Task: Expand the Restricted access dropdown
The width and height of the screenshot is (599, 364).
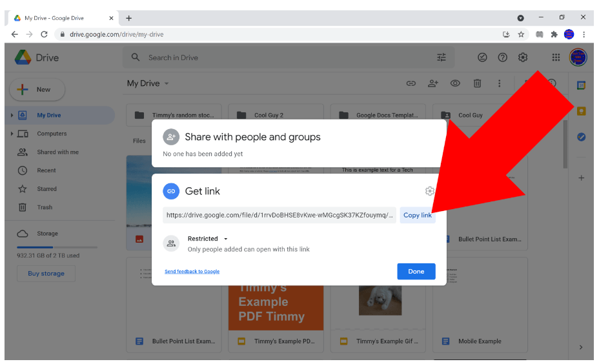Action: click(x=207, y=238)
